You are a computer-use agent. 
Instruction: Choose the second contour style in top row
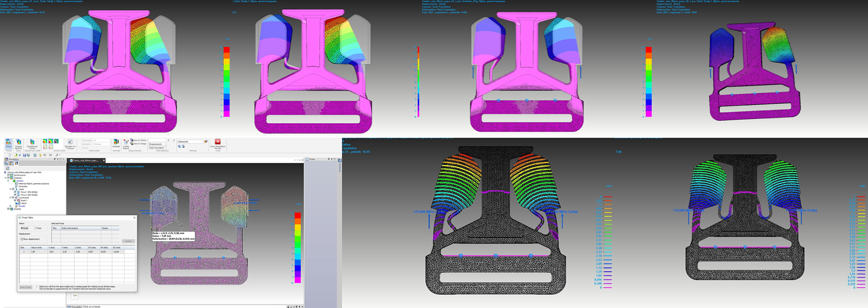click(51, 141)
